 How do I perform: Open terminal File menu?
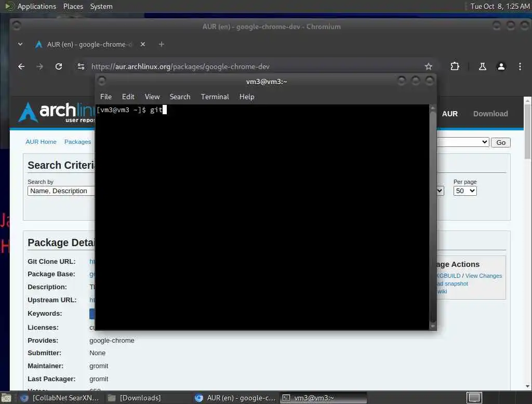coord(106,97)
